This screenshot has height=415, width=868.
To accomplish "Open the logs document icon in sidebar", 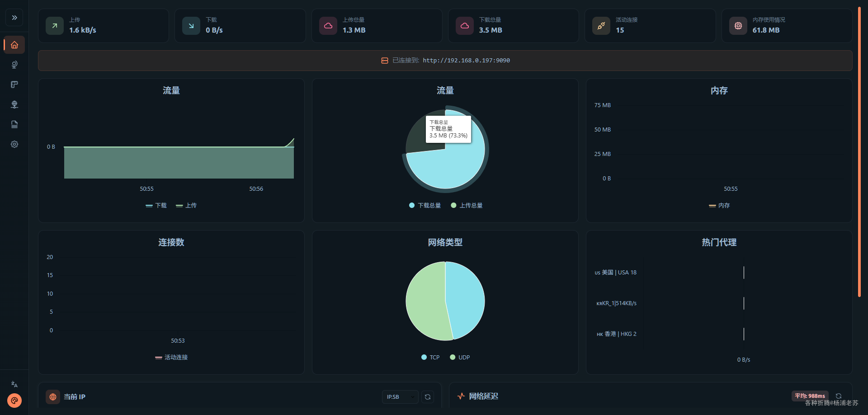I will click(x=14, y=124).
